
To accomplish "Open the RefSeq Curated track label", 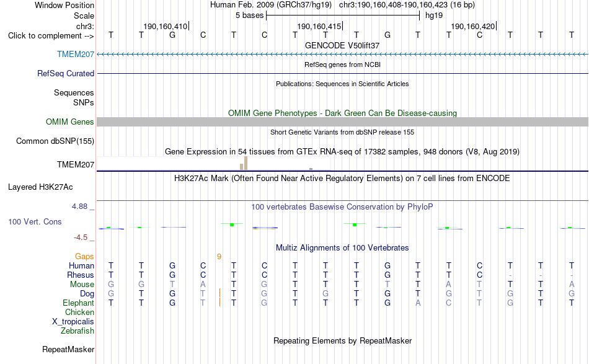I will (66, 73).
